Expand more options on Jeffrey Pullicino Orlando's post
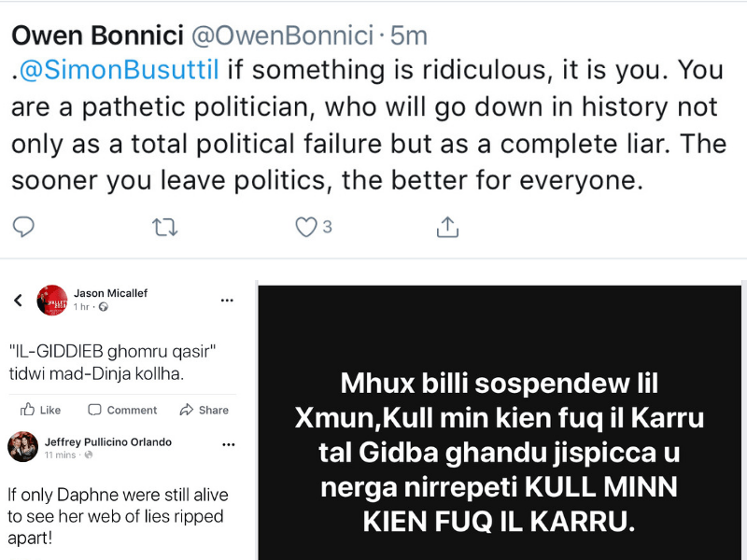The height and width of the screenshot is (560, 747). point(227,446)
